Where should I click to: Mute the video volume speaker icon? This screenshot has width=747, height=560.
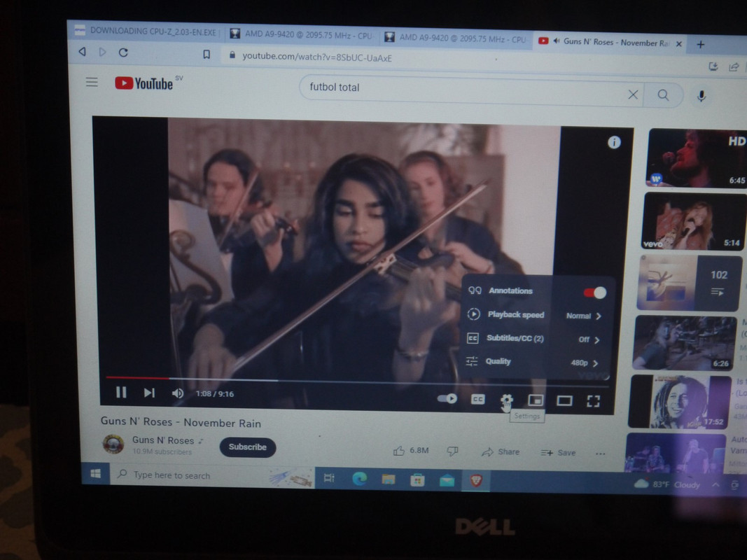[178, 393]
